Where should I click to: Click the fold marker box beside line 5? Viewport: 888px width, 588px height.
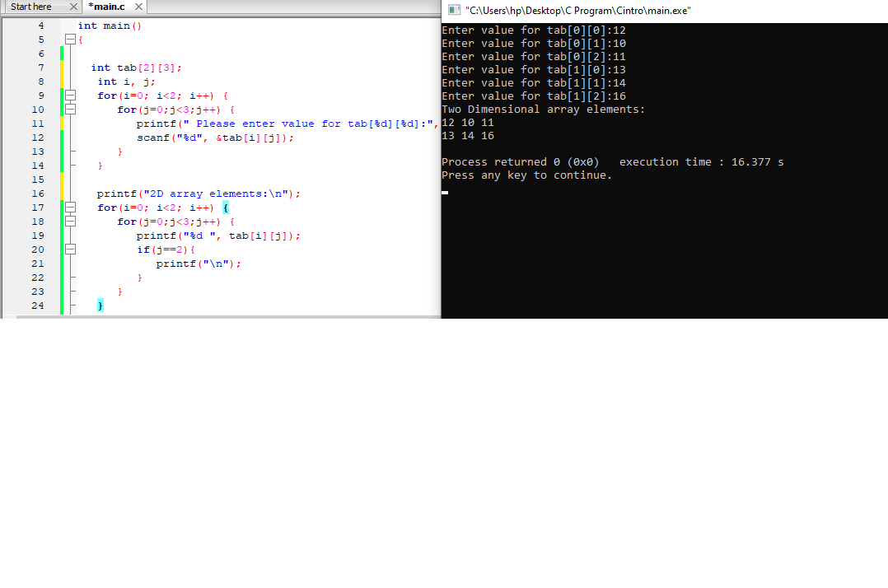point(69,40)
